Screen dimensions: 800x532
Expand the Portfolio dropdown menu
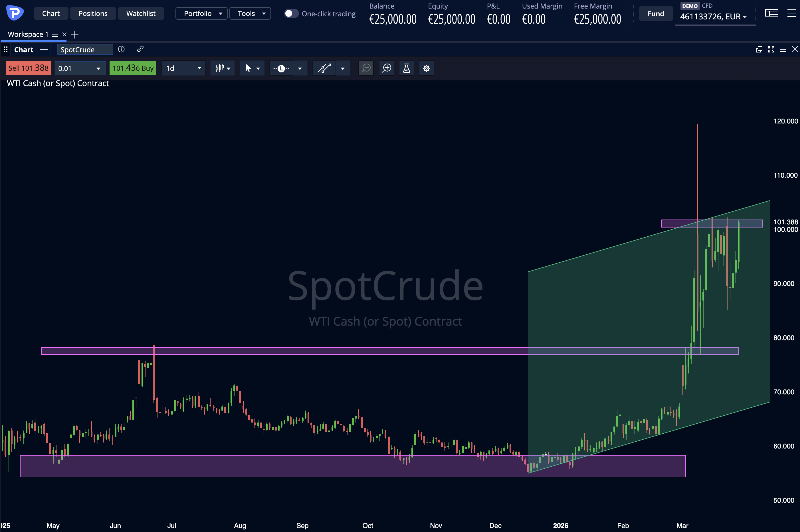coord(202,14)
